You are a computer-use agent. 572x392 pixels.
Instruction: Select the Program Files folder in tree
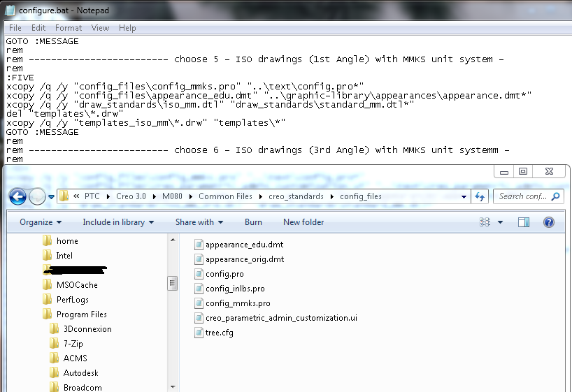click(74, 314)
